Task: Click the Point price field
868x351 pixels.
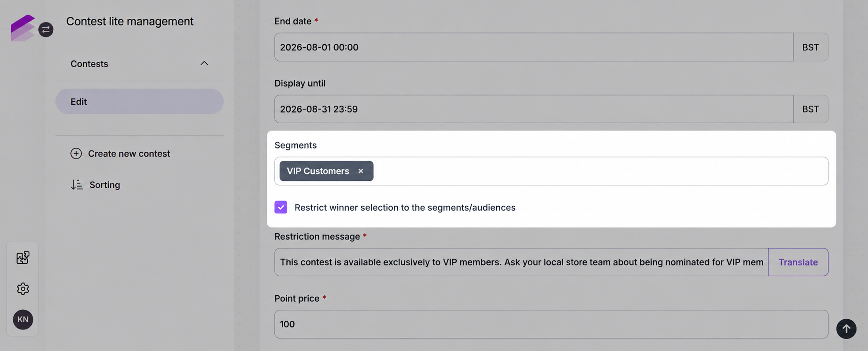Action: 551,324
